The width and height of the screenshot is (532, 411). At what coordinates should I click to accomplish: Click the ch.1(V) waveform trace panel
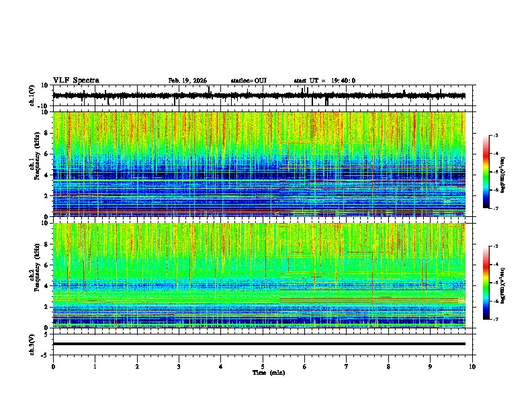point(264,95)
